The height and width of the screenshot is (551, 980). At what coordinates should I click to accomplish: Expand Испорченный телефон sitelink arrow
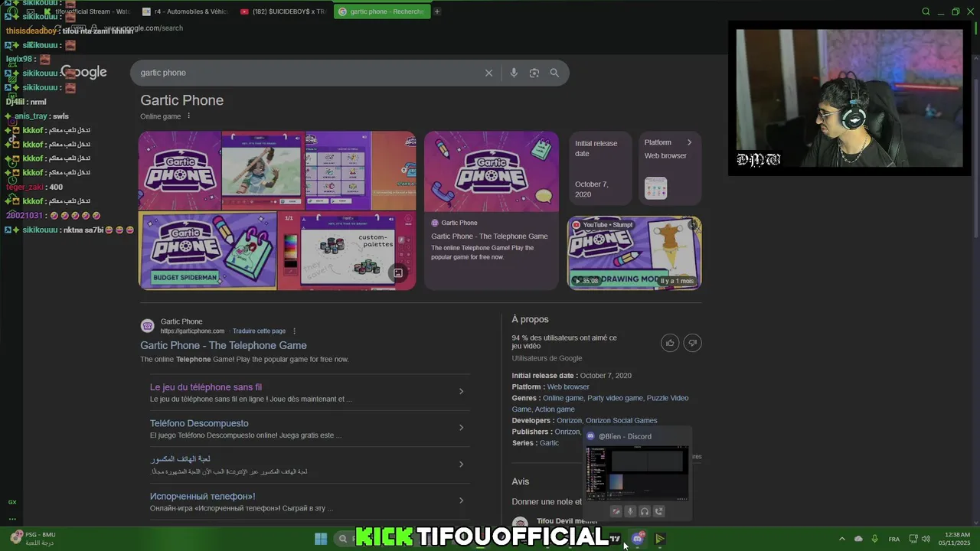[x=461, y=500]
